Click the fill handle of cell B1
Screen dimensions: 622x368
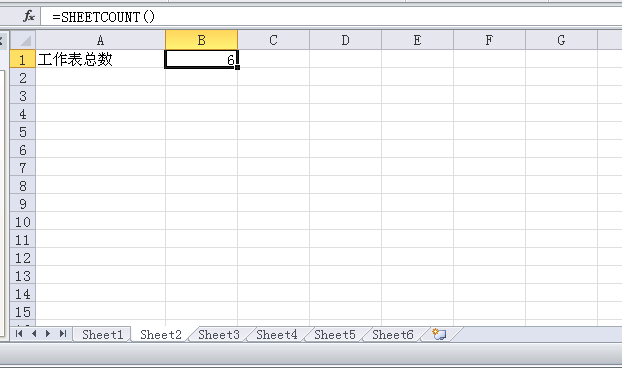pos(237,67)
